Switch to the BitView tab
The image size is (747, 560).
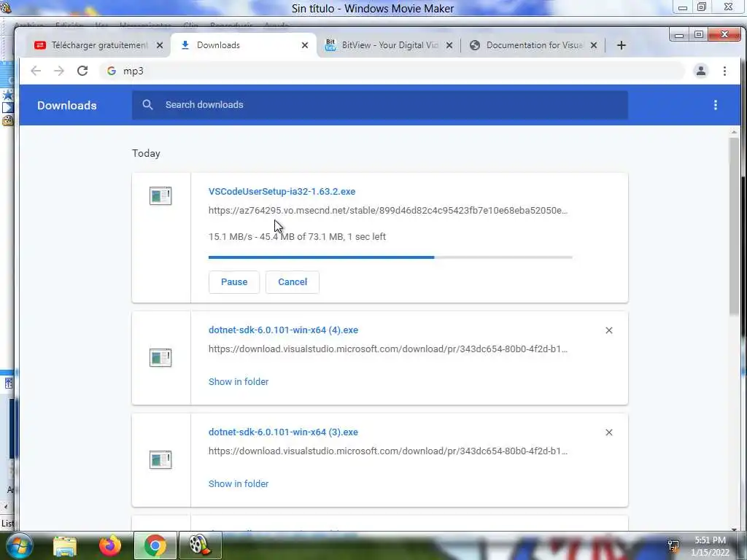pos(388,45)
